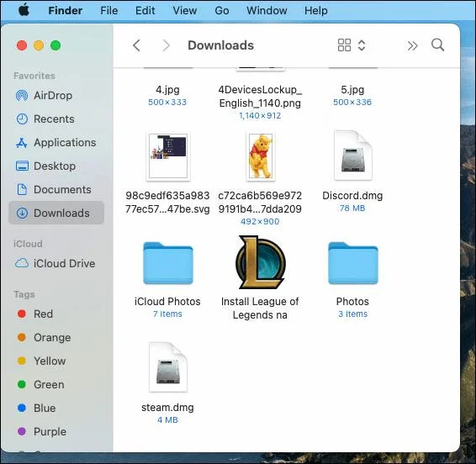Zoom the window with green button
Viewport: 476px width, 464px height.
56,45
